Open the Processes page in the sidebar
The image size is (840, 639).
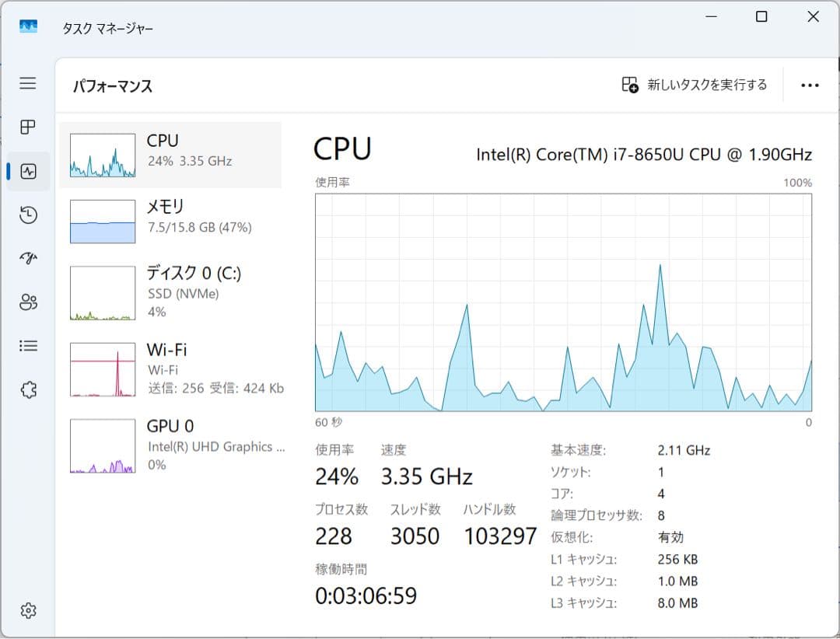tap(28, 127)
